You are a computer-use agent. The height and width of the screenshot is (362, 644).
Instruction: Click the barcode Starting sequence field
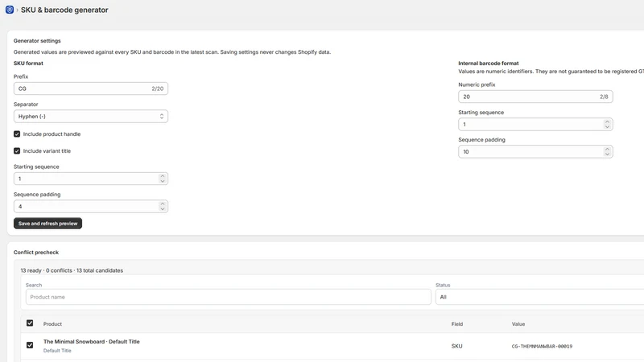coord(535,125)
